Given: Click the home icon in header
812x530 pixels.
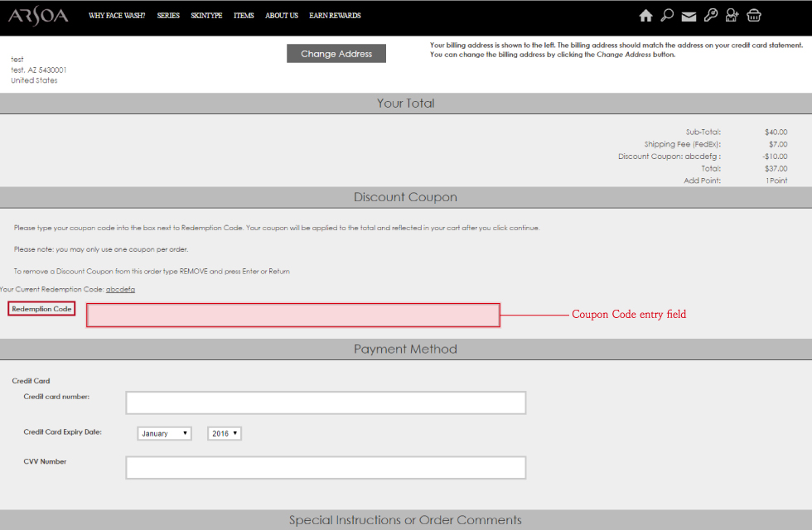Looking at the screenshot, I should pyautogui.click(x=645, y=16).
